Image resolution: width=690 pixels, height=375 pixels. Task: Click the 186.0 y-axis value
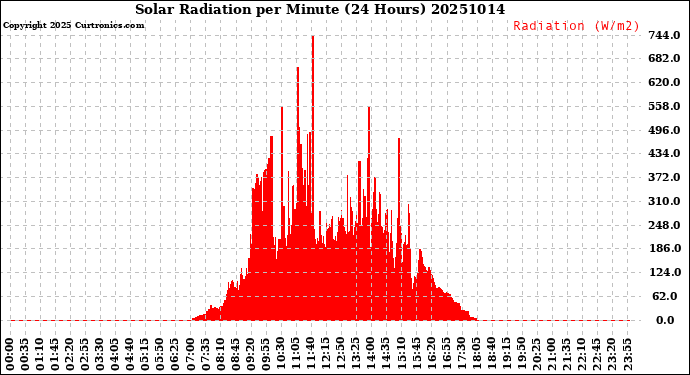[x=665, y=248]
